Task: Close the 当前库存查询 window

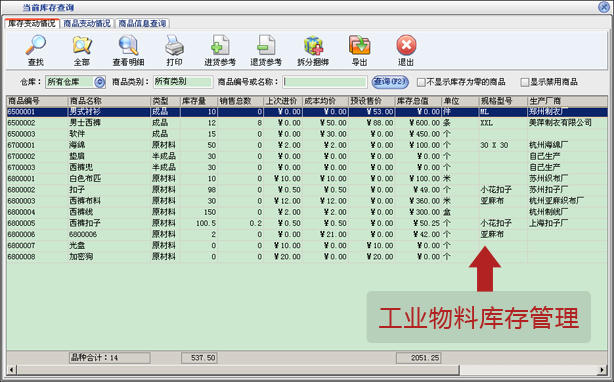Action: [x=604, y=7]
